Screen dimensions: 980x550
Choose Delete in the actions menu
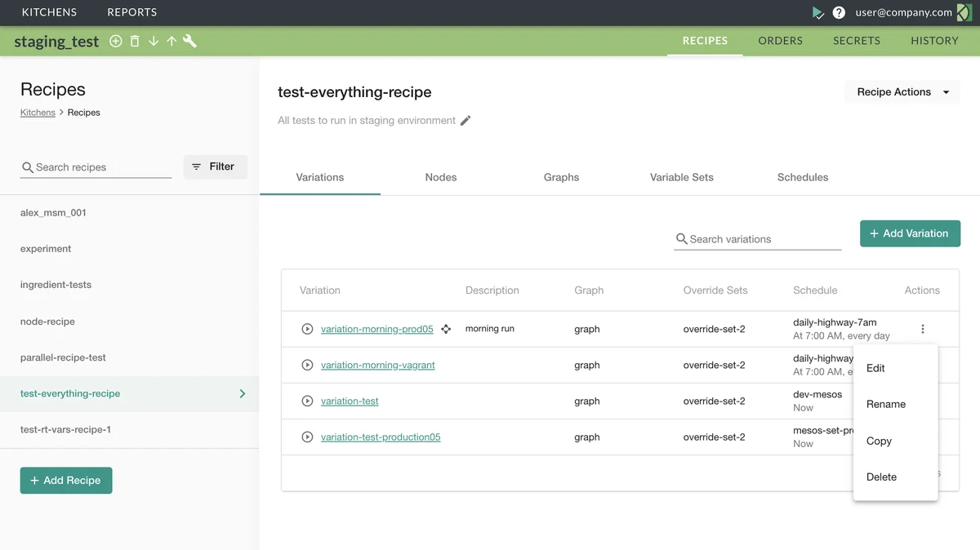click(881, 477)
